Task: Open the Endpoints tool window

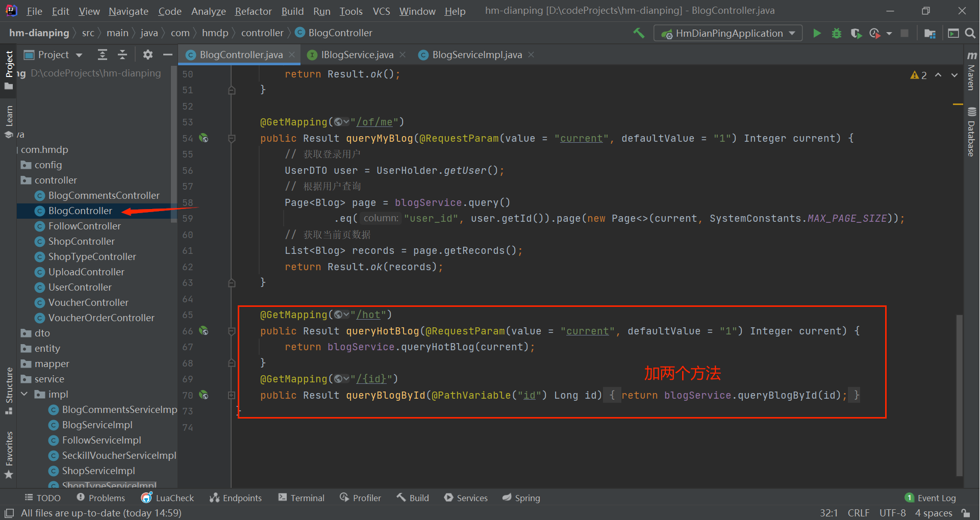Action: [236, 498]
